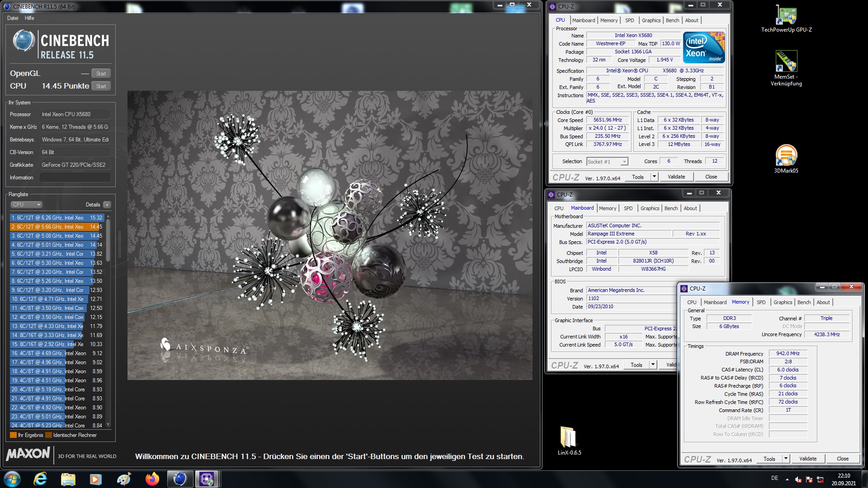868x488 pixels.
Task: Click the Maxon logo
Action: (x=28, y=454)
